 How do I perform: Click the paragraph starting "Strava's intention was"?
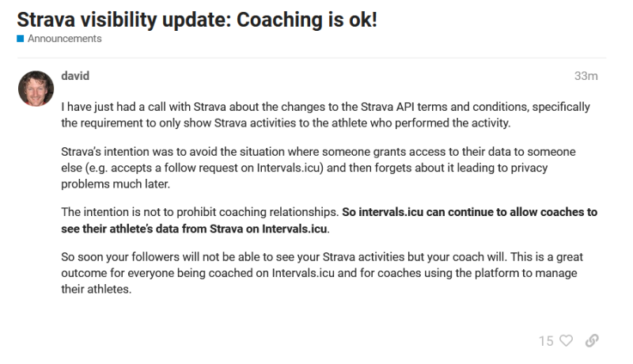click(316, 168)
